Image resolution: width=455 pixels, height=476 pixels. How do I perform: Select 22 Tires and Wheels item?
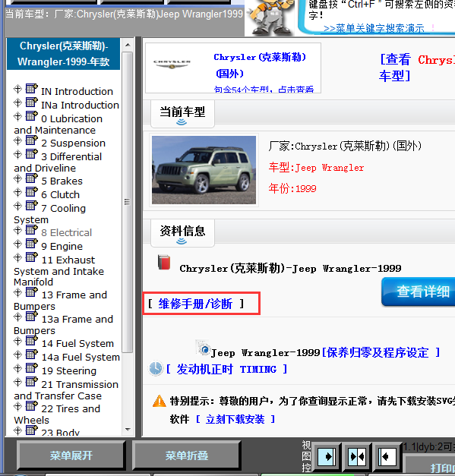point(57,415)
